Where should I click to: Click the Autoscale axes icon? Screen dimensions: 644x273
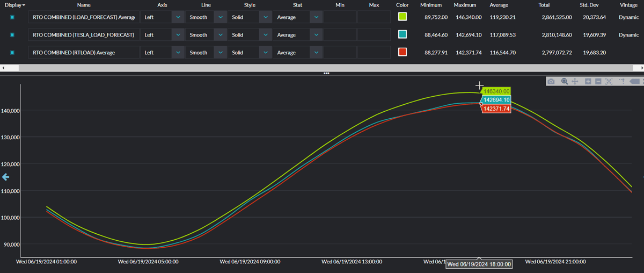pos(609,81)
